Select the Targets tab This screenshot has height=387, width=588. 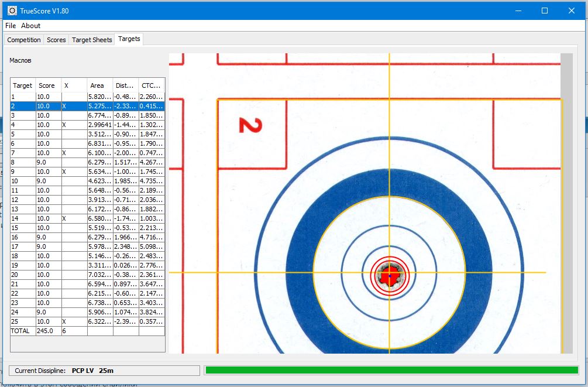click(x=129, y=39)
